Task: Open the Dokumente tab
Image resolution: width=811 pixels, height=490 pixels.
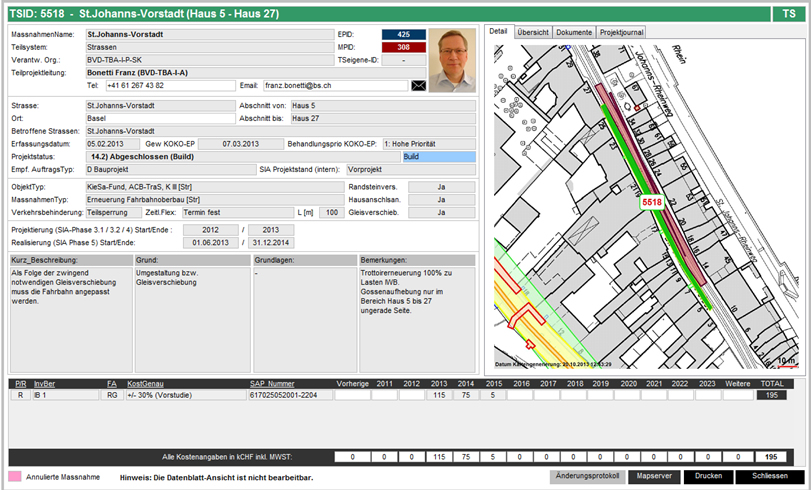Action: (x=574, y=32)
